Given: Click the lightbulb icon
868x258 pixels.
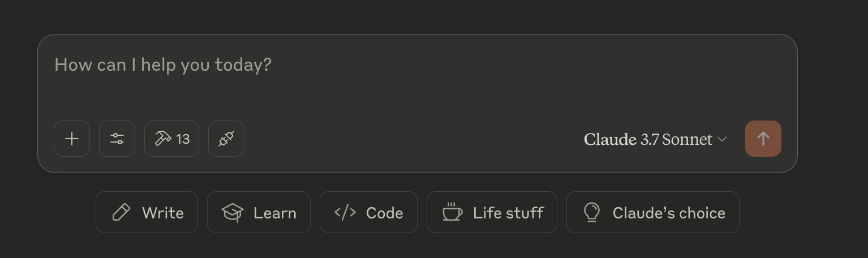Looking at the screenshot, I should pos(591,212).
